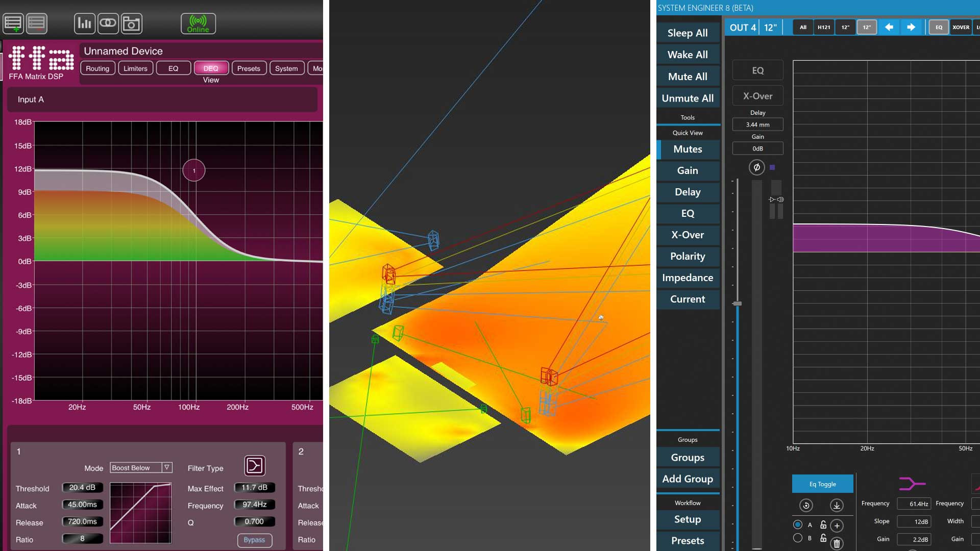Screen dimensions: 980x551
Task: Toggle the polarity invert phase button
Action: tap(756, 167)
